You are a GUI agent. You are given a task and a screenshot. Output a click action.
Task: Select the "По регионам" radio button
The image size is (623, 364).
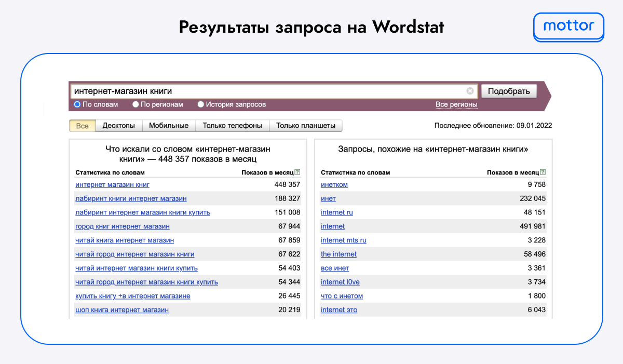coord(136,104)
